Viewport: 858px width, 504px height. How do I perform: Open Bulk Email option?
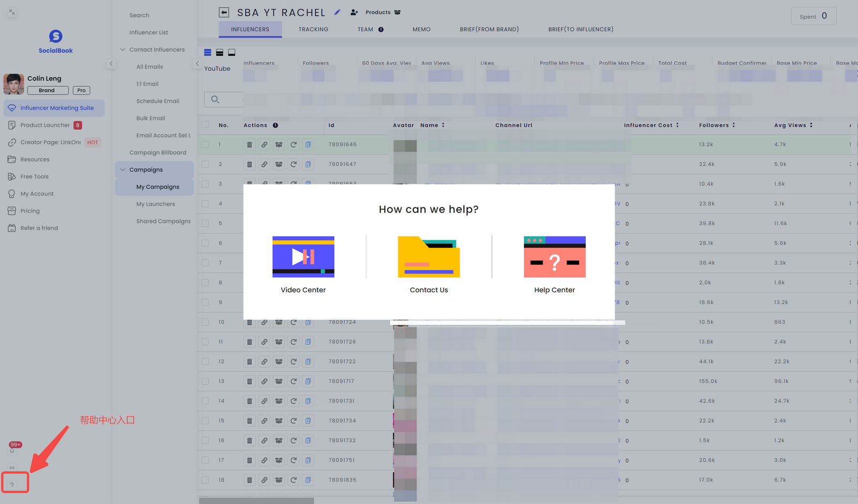(x=151, y=118)
